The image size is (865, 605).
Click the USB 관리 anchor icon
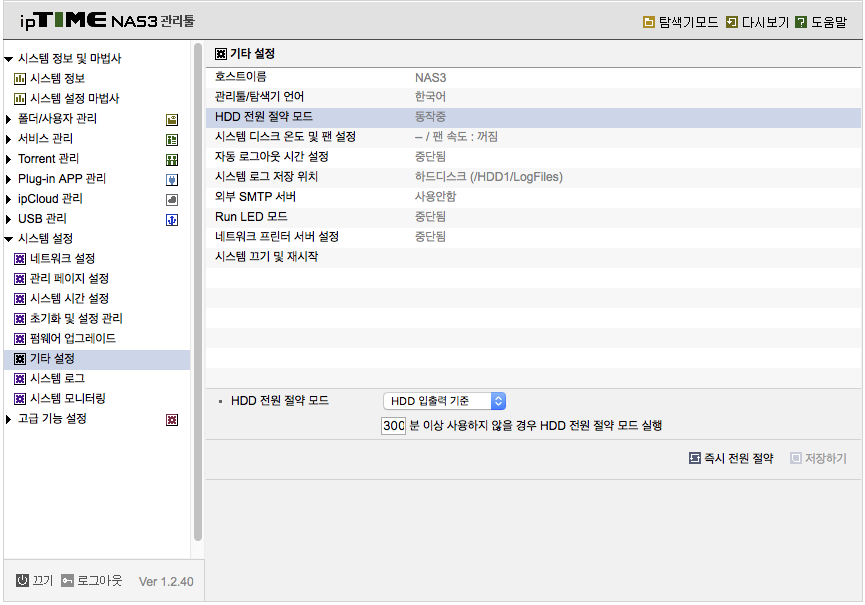pos(172,220)
